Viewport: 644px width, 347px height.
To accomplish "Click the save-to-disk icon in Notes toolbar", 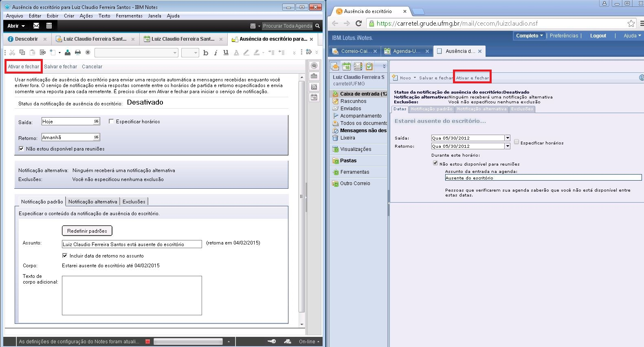I will pyautogui.click(x=68, y=52).
